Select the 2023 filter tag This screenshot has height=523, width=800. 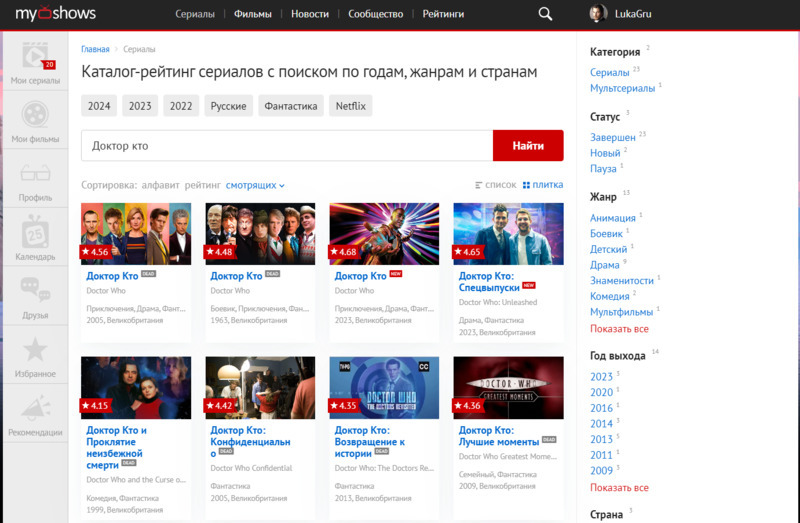point(140,106)
